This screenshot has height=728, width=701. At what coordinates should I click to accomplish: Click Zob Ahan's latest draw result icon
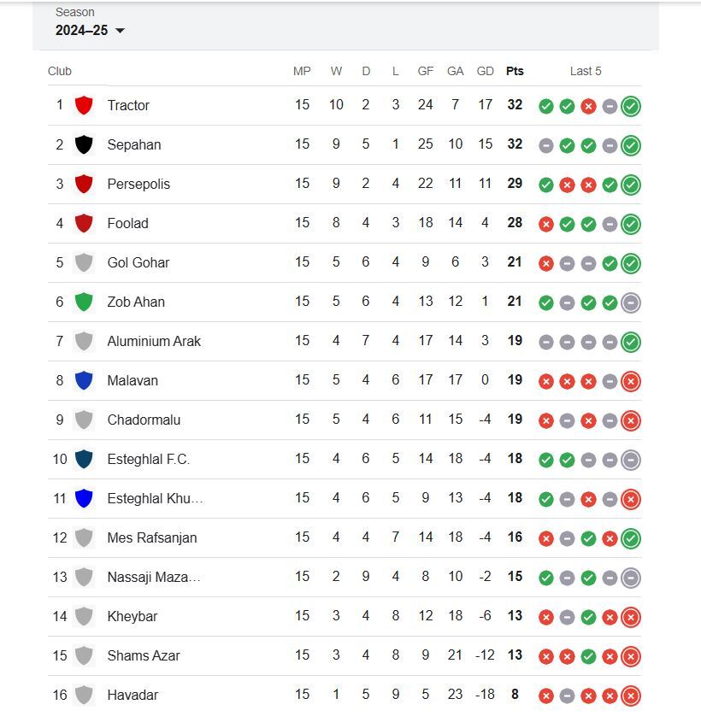pyautogui.click(x=631, y=302)
